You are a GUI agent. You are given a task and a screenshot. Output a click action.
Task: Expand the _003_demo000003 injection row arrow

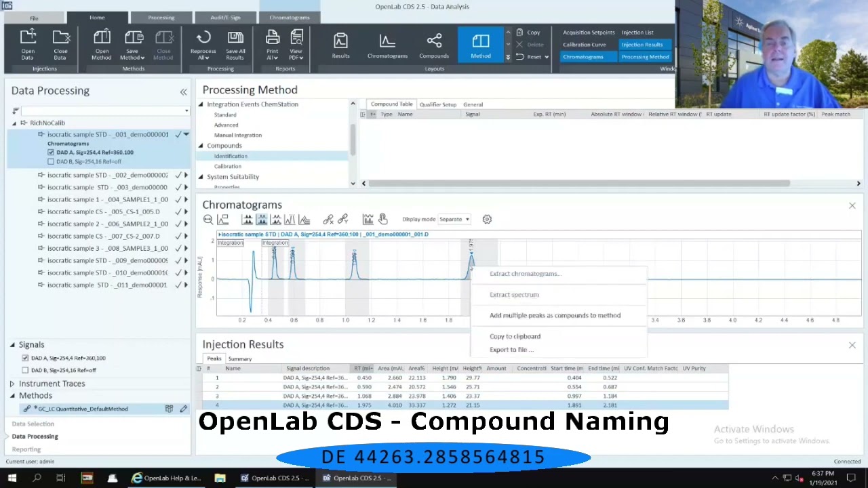[186, 187]
